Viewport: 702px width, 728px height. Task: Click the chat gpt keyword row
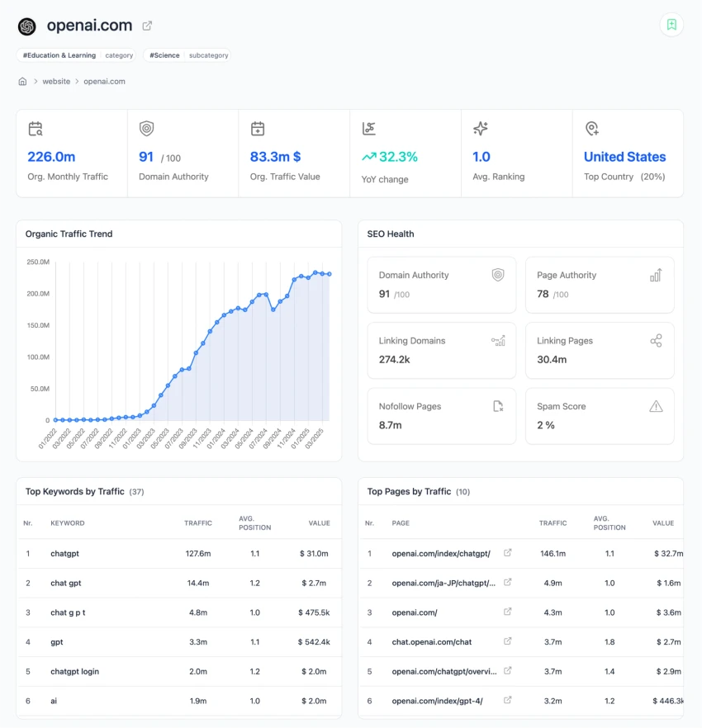coord(179,583)
